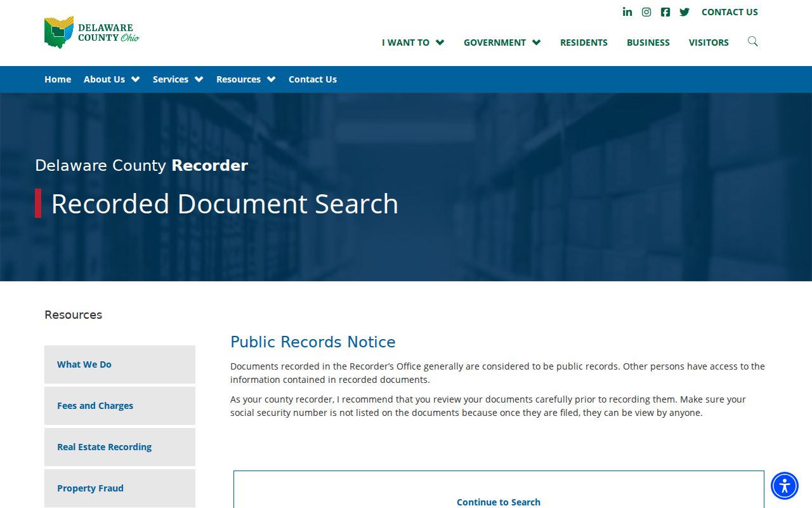Open the VISITORS menu item
This screenshot has height=508, width=812.
tap(709, 43)
